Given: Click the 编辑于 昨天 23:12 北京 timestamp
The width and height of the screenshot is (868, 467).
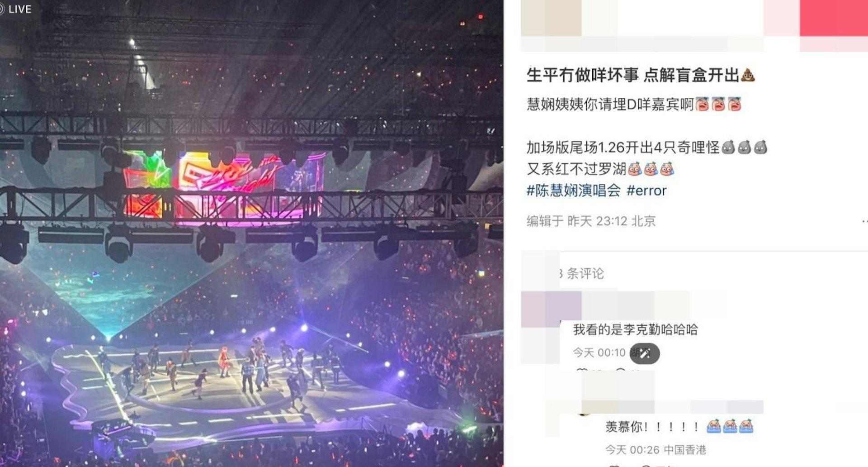Looking at the screenshot, I should 591,221.
